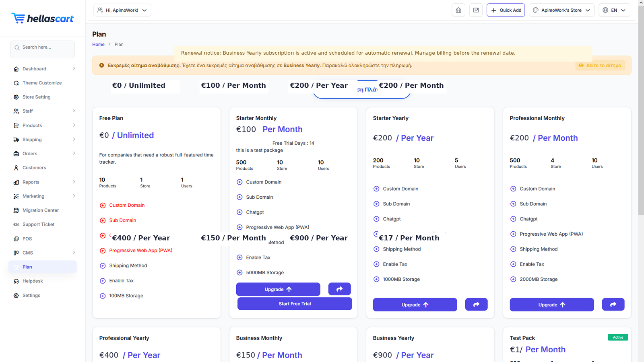Click the Business Monthly plan title
The image size is (644, 362).
(x=259, y=338)
